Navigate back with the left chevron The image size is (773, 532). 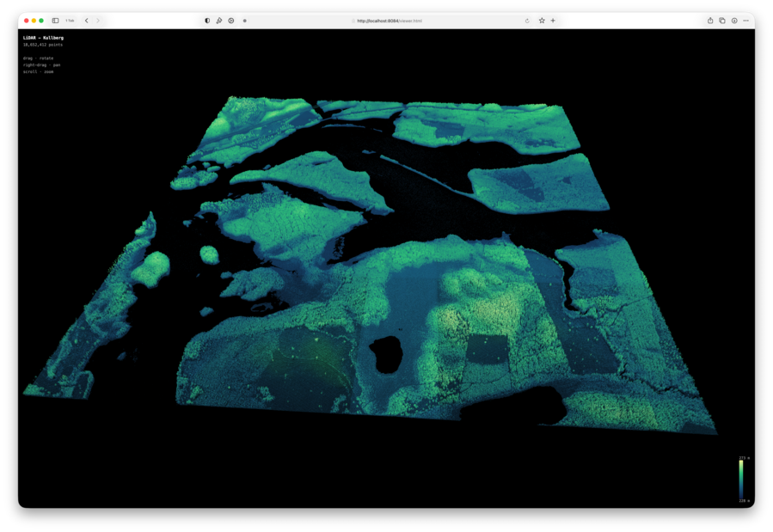(86, 21)
